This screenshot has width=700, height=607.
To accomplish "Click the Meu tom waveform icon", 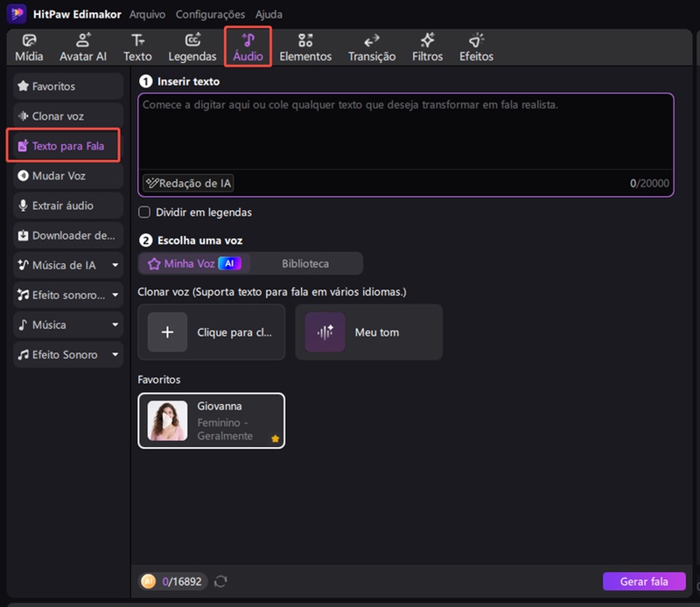I will pos(325,332).
